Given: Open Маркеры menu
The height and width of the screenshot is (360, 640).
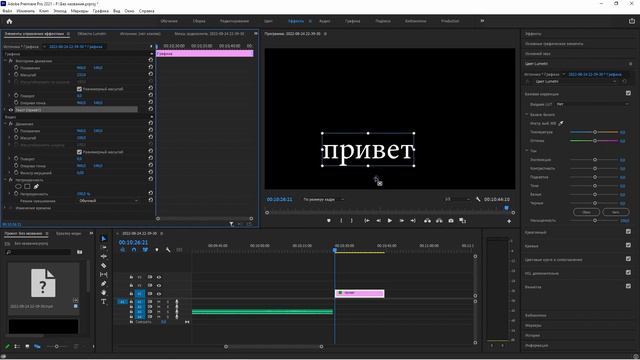Looking at the screenshot, I should (x=80, y=11).
